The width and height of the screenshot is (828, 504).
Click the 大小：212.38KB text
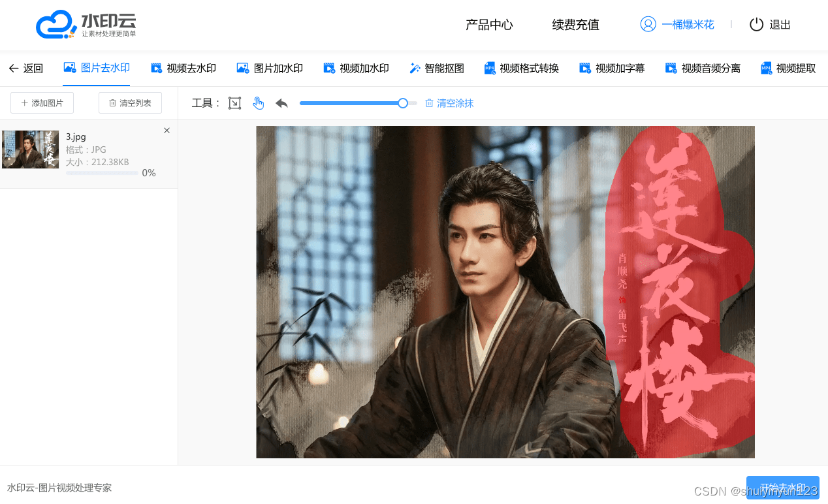coord(97,162)
